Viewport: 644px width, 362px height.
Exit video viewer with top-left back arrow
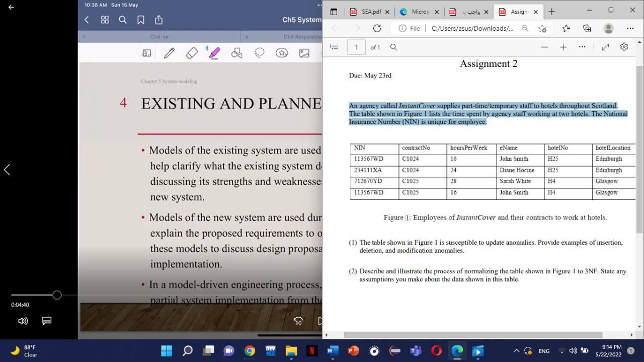tap(11, 7)
